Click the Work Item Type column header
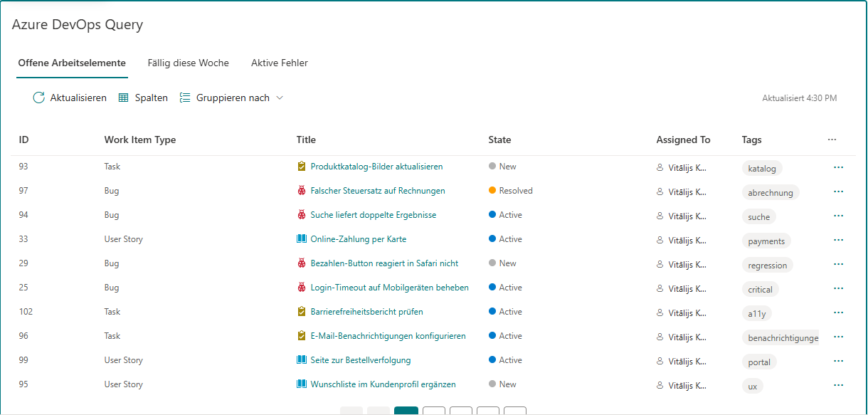The width and height of the screenshot is (868, 415). (140, 140)
